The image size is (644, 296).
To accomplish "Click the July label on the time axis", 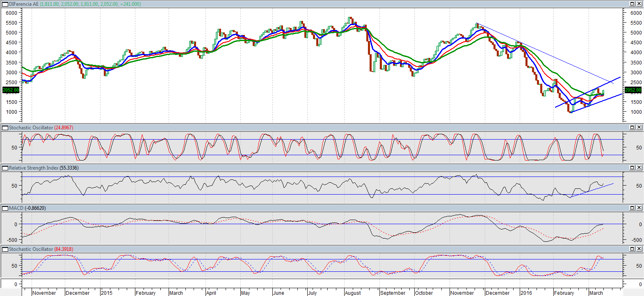I will pos(313,293).
